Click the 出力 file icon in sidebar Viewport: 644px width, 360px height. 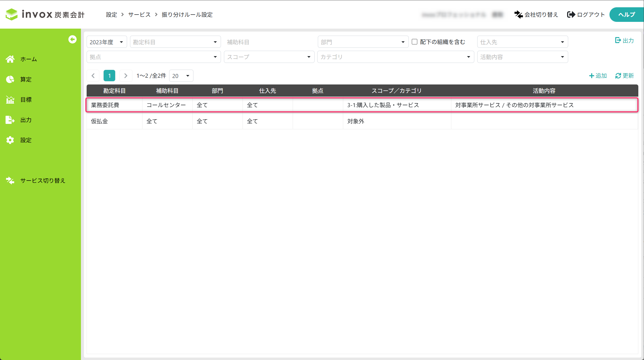pyautogui.click(x=10, y=120)
